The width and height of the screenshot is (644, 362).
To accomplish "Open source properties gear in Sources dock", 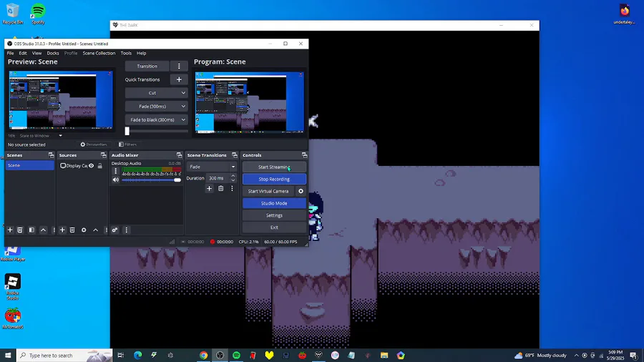I will pos(84,230).
